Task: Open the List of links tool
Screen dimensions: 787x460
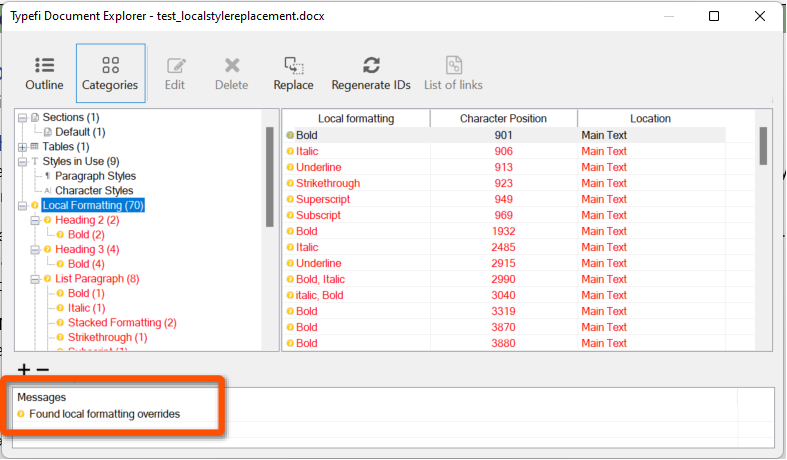Action: click(x=453, y=73)
